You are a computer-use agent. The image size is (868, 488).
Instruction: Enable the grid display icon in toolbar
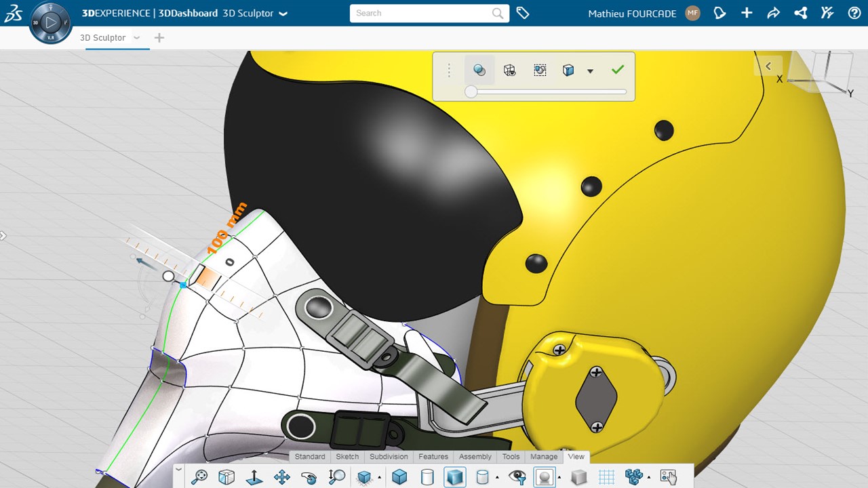(607, 477)
